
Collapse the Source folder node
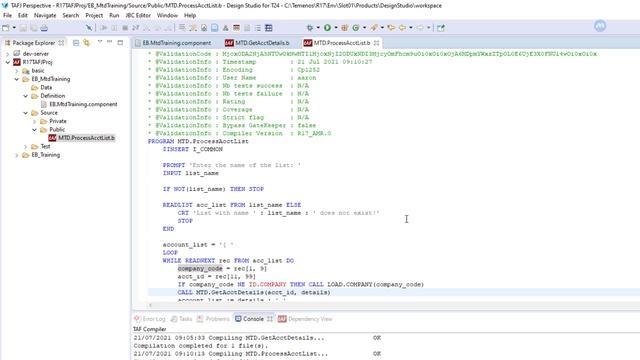point(26,113)
